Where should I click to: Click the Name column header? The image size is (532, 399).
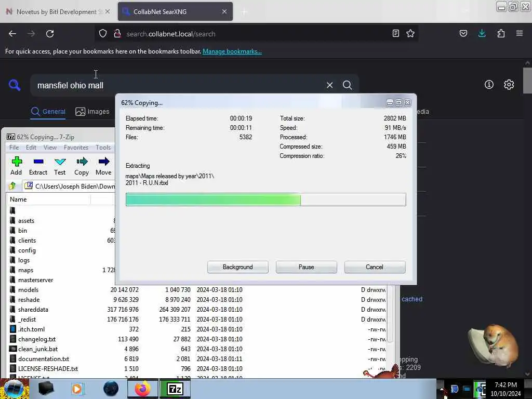coord(48,199)
